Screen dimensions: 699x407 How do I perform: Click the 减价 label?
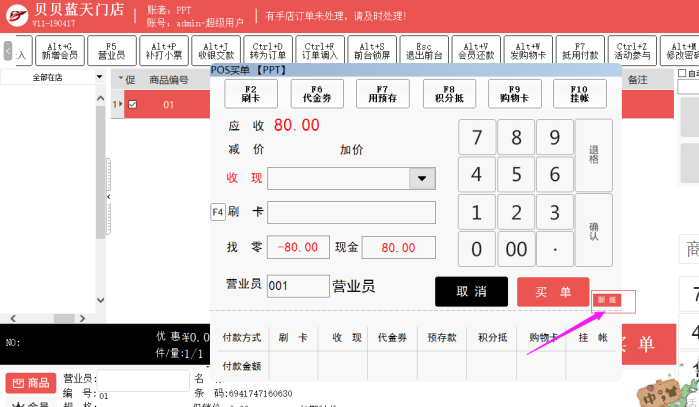(x=246, y=149)
